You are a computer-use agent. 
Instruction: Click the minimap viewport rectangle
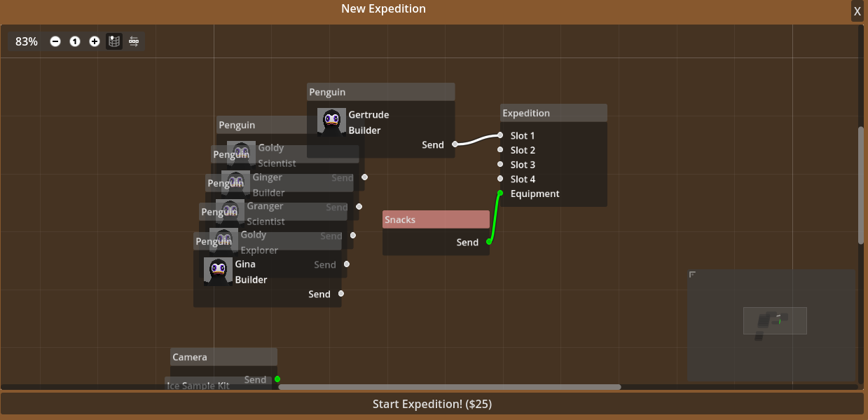tap(775, 320)
